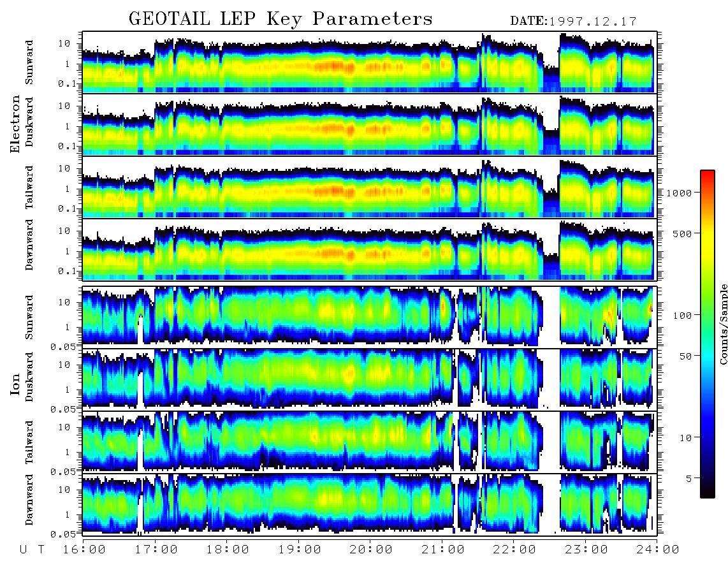
Task: Click the 21:00 time axis label
Action: tap(443, 550)
